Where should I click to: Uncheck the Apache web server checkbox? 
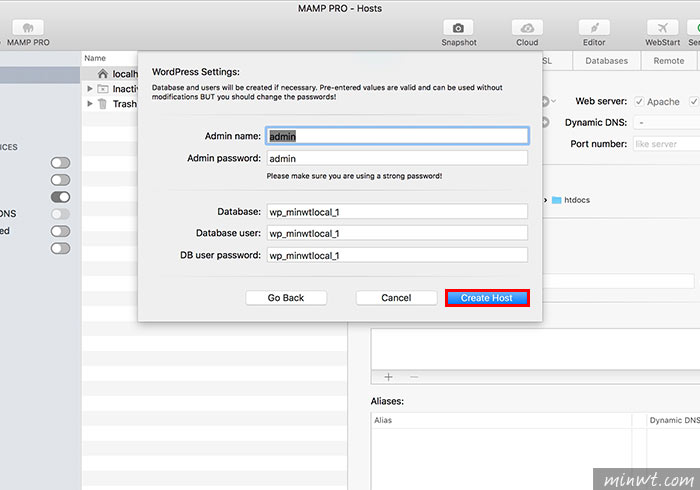coord(639,102)
